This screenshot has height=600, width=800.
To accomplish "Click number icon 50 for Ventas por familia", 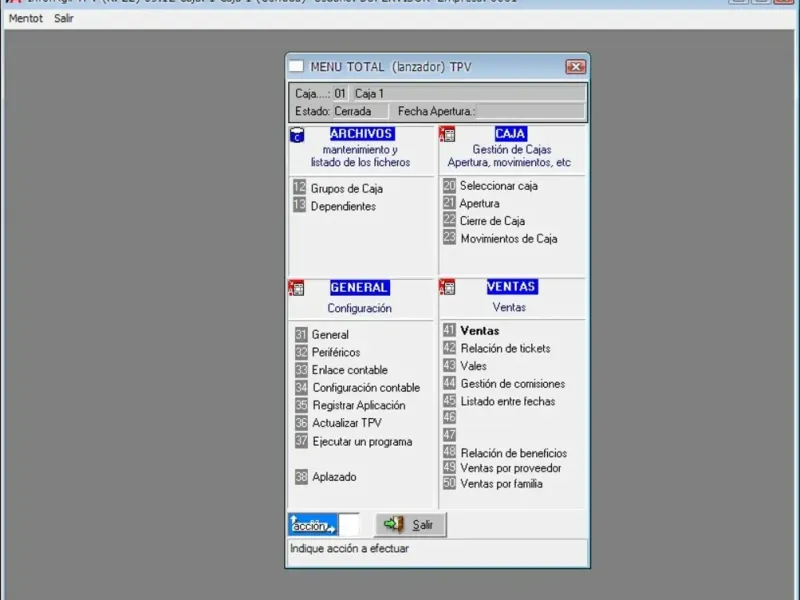I will pos(449,483).
